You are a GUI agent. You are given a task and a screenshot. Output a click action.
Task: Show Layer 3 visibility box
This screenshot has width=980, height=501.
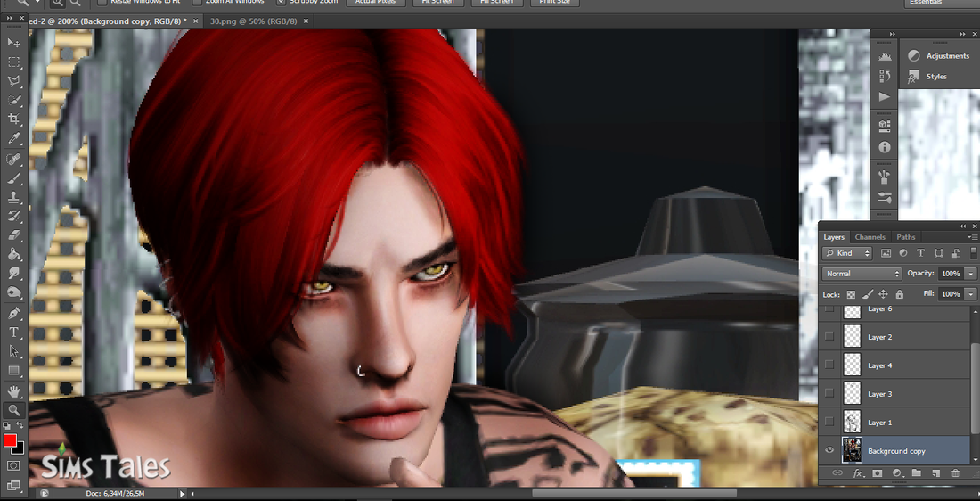click(x=829, y=393)
